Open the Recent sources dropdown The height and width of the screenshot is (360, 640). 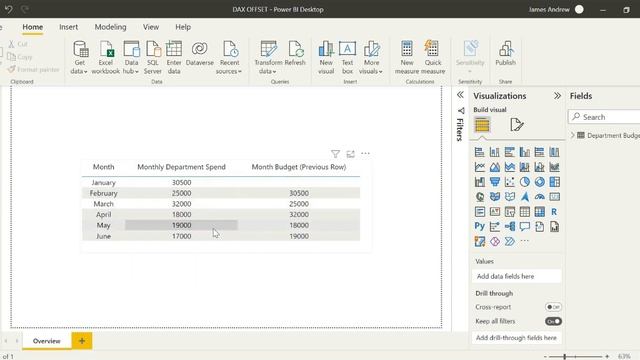(229, 58)
